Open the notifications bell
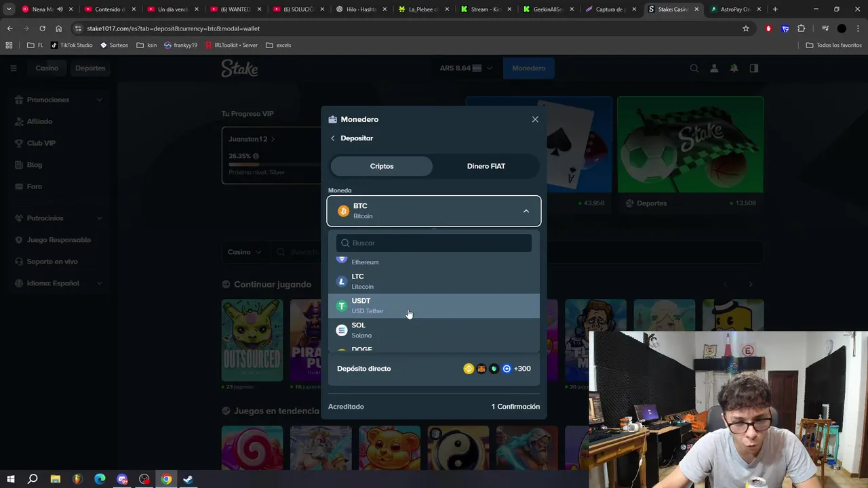The image size is (868, 488). (734, 68)
